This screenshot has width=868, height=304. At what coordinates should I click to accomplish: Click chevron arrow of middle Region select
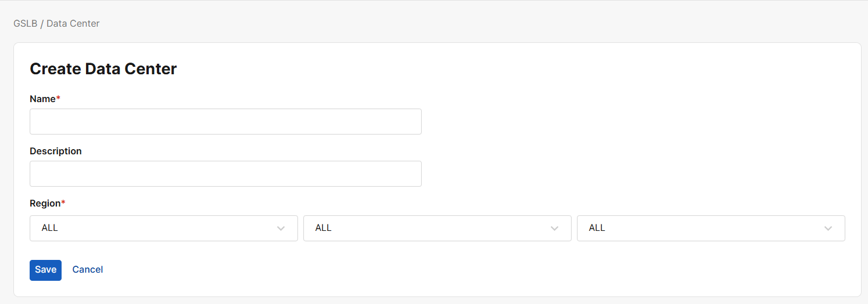point(555,229)
